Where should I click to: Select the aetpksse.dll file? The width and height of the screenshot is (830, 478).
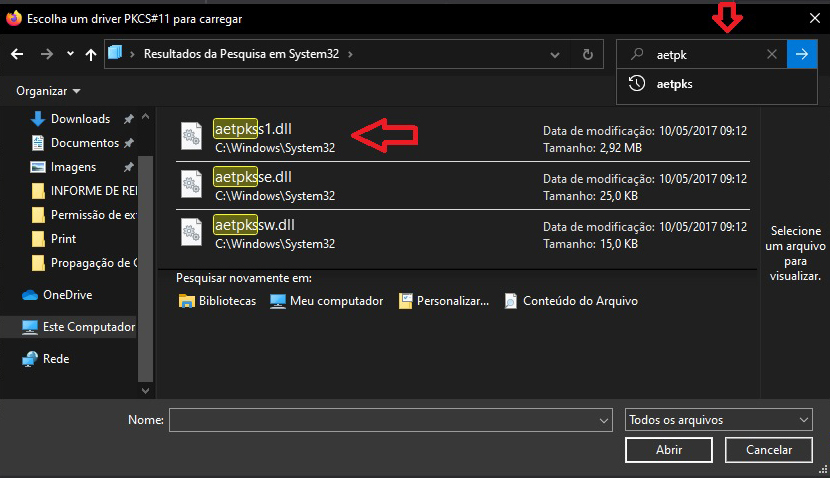click(x=253, y=176)
